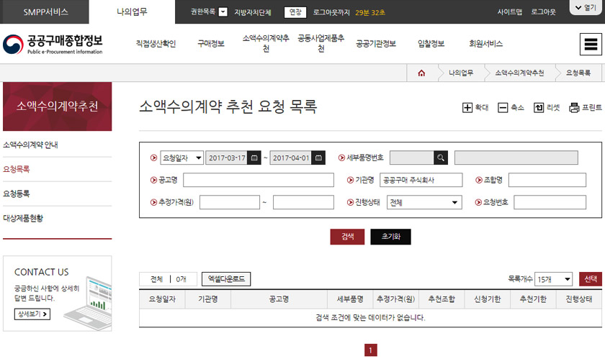
Task: Click the 확대 zoom-in icon
Action: pos(467,108)
